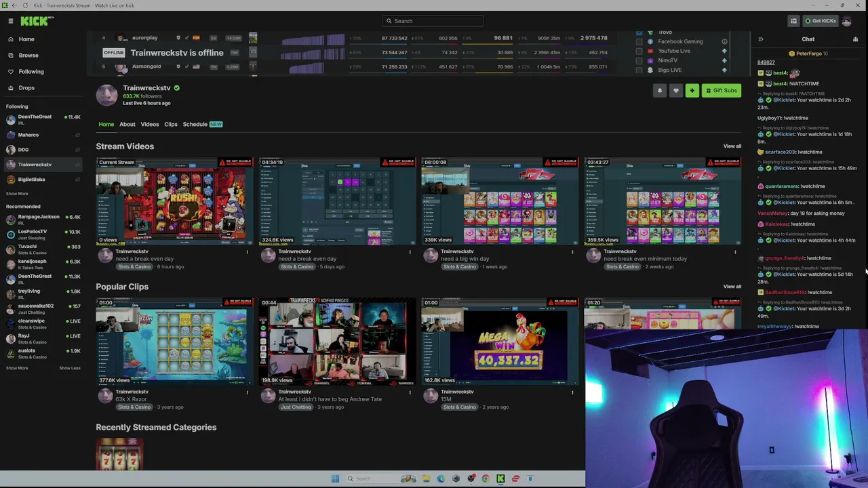Click the Get KICKs button

[820, 21]
